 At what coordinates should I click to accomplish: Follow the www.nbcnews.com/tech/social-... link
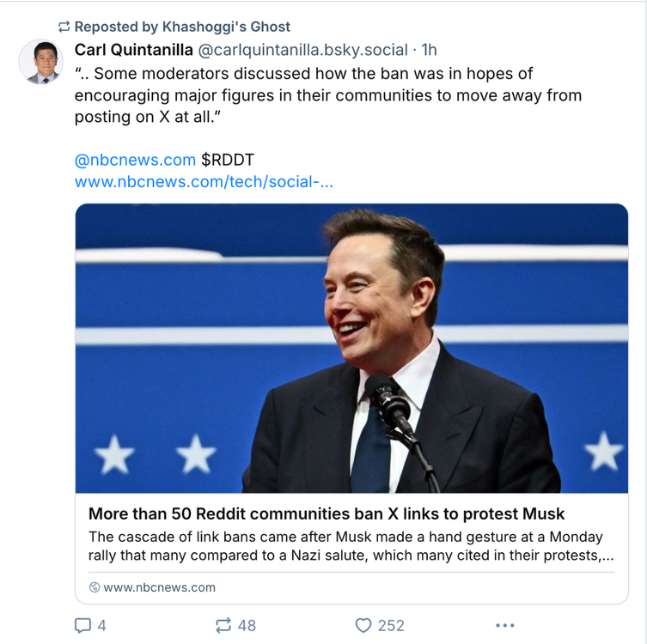point(204,181)
